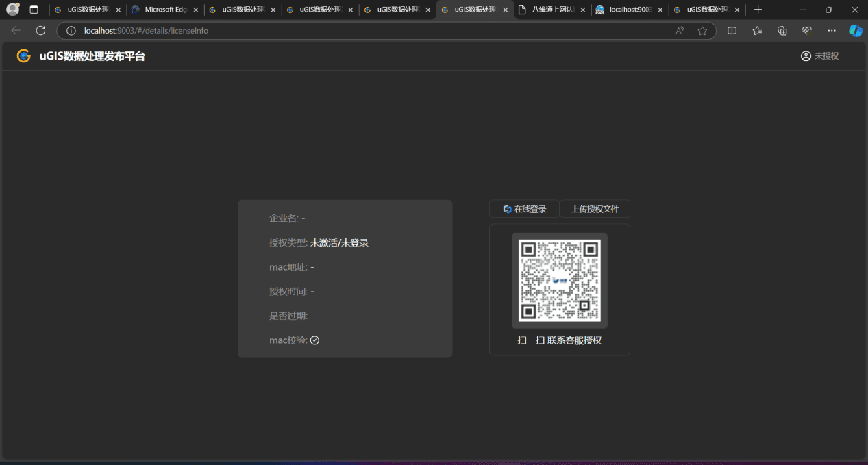The image size is (868, 465).
Task: Click the 上传授权文件 upload button
Action: [x=595, y=208]
